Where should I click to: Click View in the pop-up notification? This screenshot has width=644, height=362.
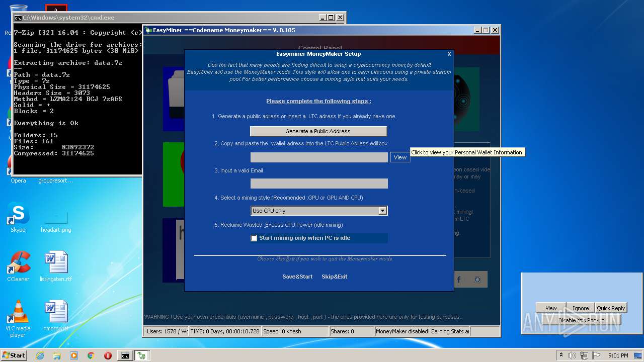click(551, 308)
